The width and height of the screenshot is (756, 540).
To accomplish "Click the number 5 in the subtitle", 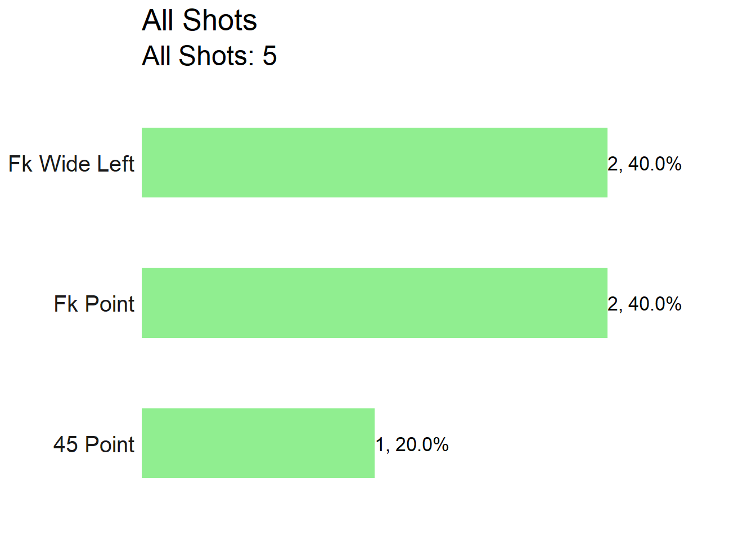I will pyautogui.click(x=270, y=56).
